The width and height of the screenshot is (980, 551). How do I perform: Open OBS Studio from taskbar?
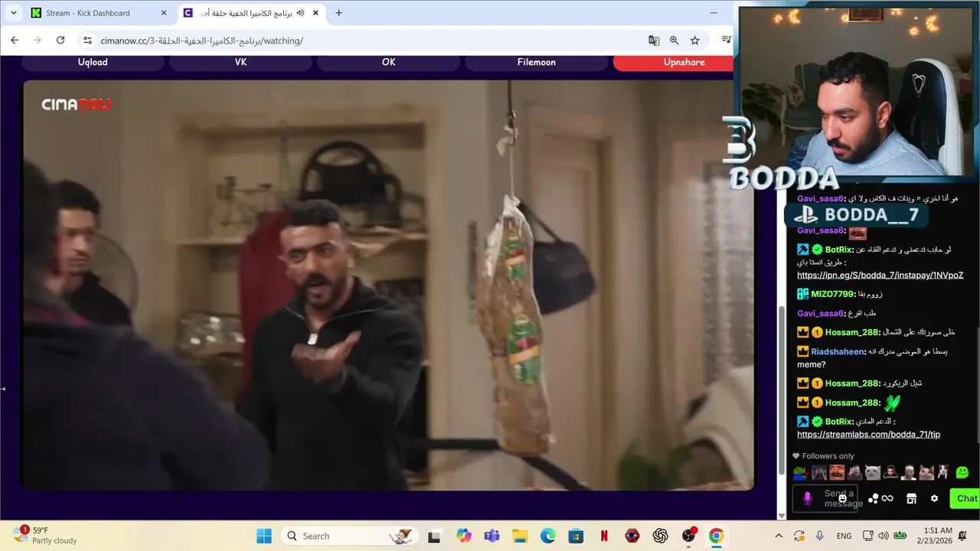688,536
